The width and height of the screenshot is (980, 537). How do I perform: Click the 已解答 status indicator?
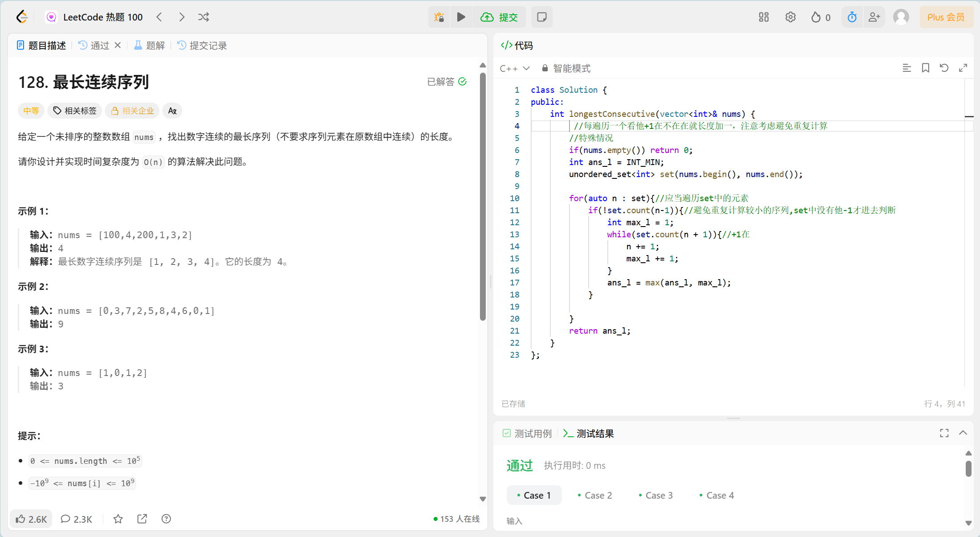tap(447, 82)
